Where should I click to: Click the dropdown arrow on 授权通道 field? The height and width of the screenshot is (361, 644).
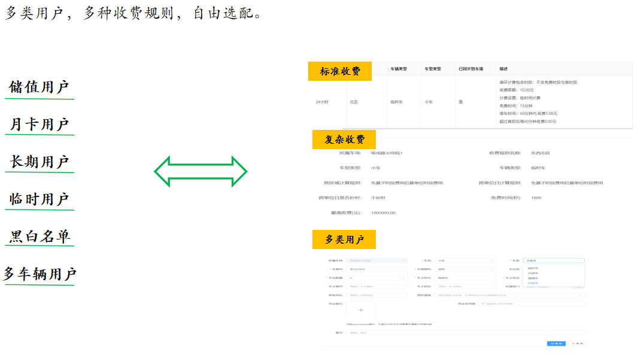pos(579,295)
